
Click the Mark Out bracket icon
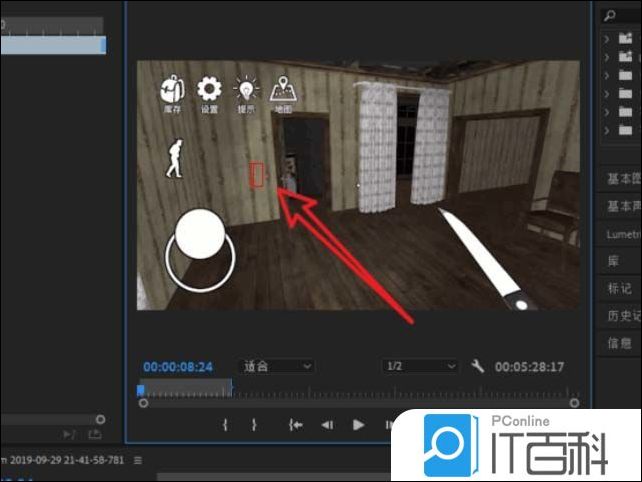(254, 425)
